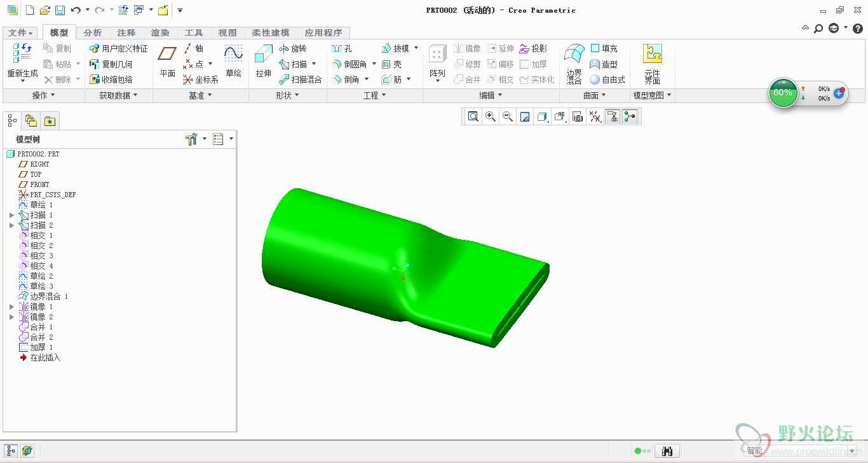Toggle the model tree display in status bar
The height and width of the screenshot is (463, 868).
coord(11,451)
